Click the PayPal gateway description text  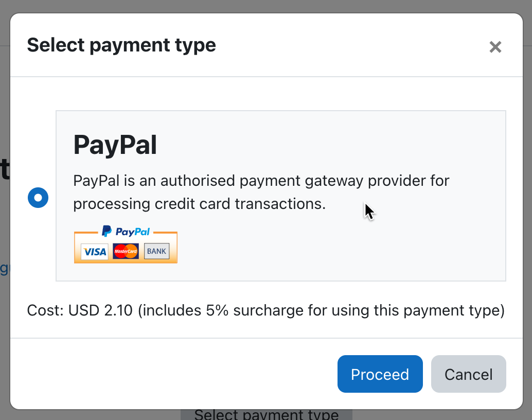(261, 192)
